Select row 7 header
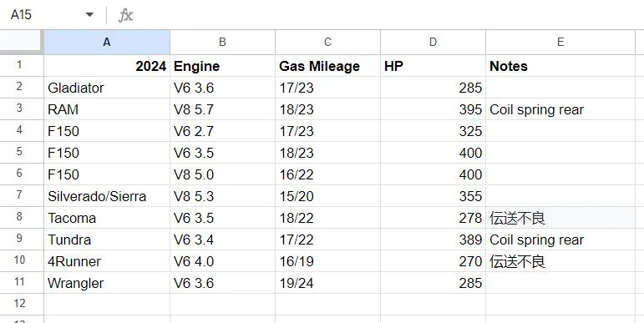This screenshot has height=323, width=644. [22, 195]
